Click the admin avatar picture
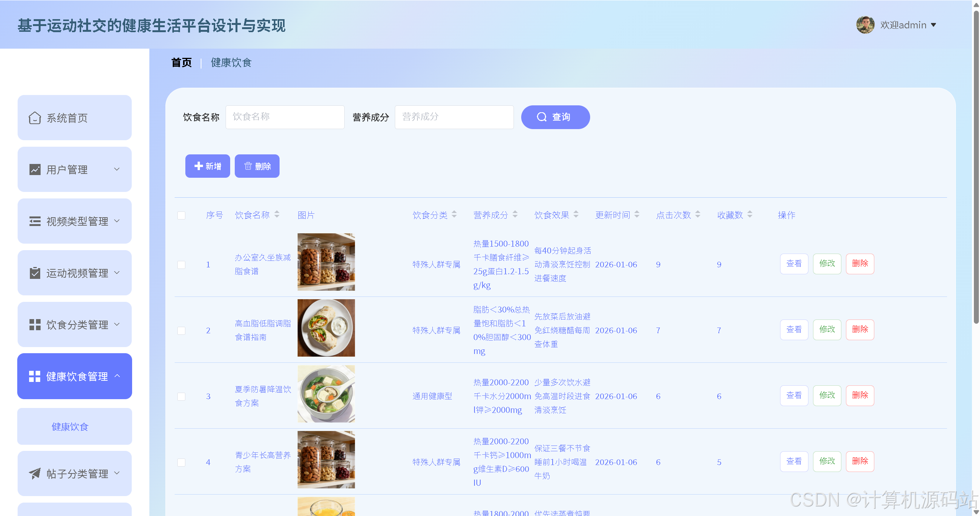This screenshot has width=980, height=516. pyautogui.click(x=865, y=25)
